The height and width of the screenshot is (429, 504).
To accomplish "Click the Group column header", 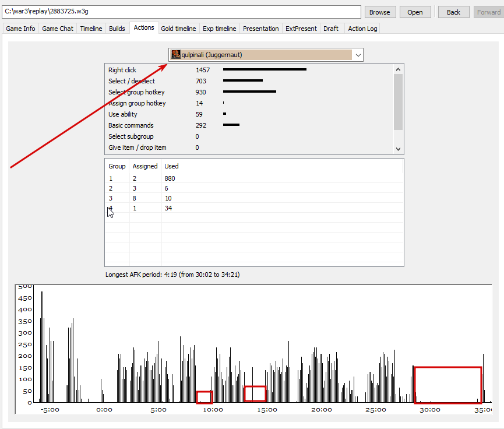I will pos(117,166).
